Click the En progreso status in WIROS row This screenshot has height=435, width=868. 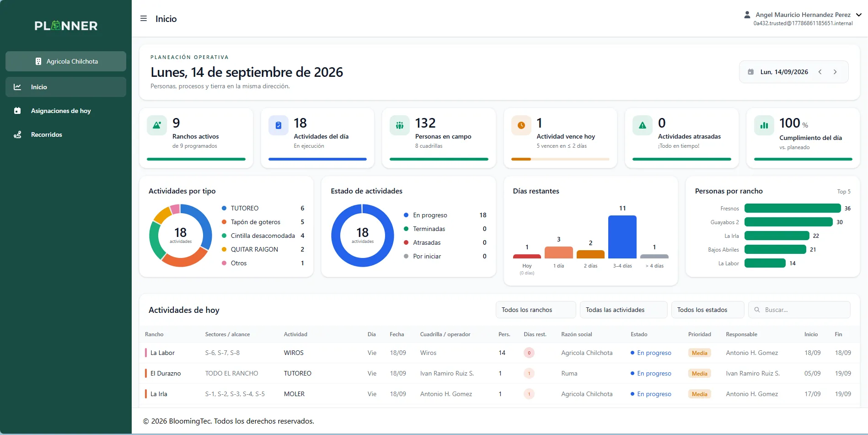(651, 353)
